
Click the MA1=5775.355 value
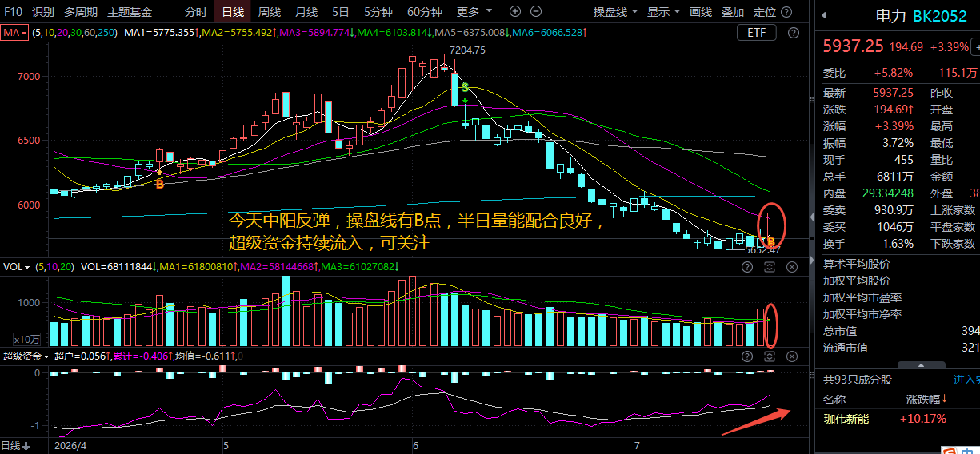[160, 33]
